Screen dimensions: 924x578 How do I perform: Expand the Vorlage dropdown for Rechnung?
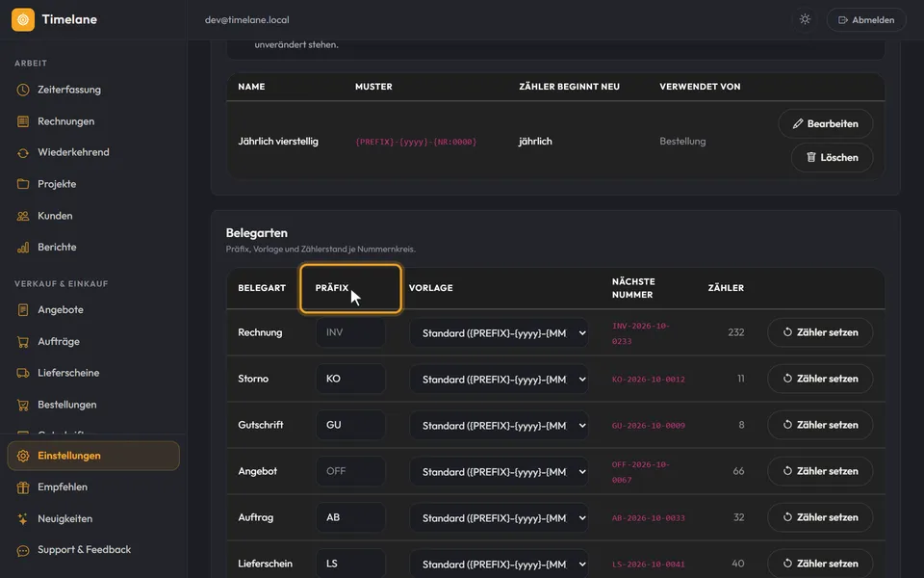pos(500,332)
